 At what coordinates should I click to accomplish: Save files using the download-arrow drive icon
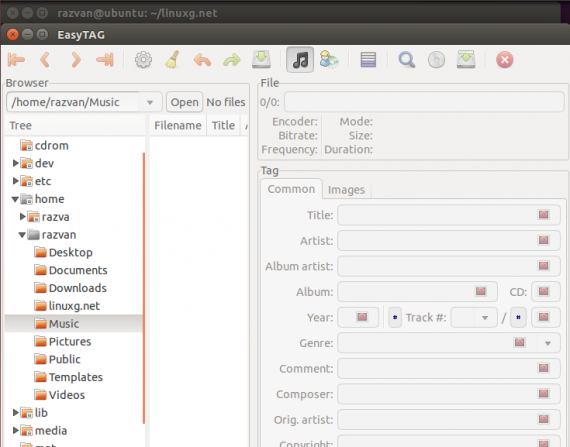[x=261, y=60]
